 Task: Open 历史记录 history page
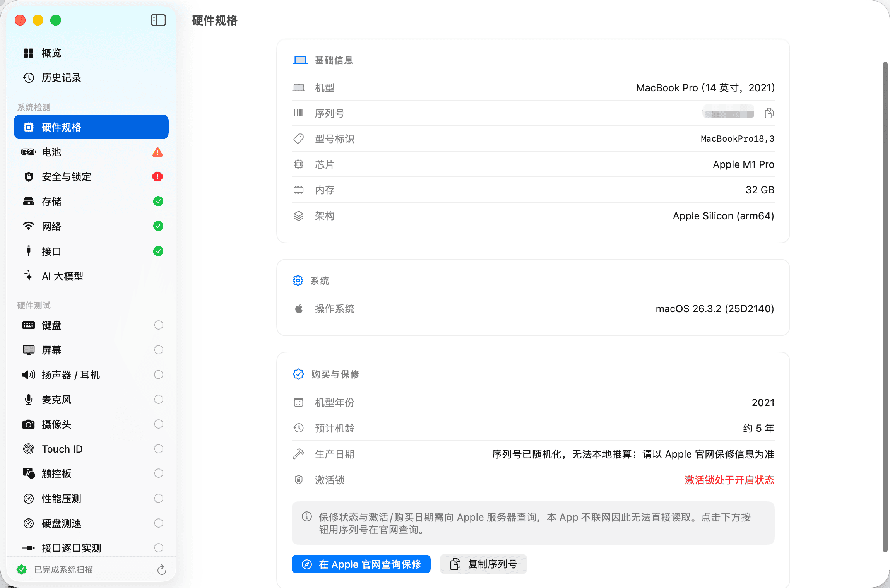(91, 78)
